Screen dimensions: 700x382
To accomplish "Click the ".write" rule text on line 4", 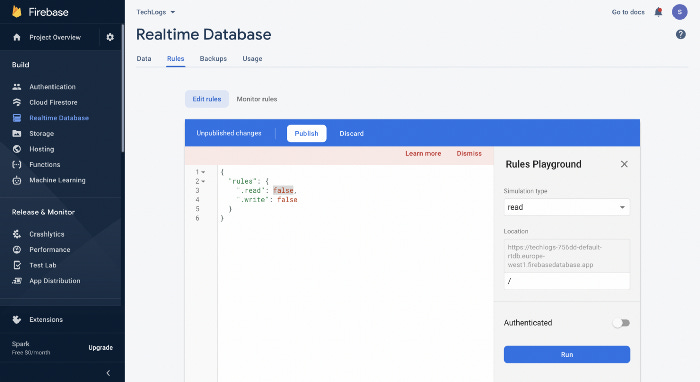I will click(x=254, y=200).
